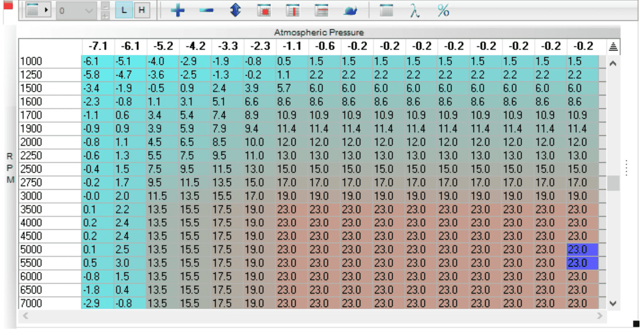Viewport: 644px width, 335px height.
Task: Click the percent icon
Action: (x=443, y=10)
